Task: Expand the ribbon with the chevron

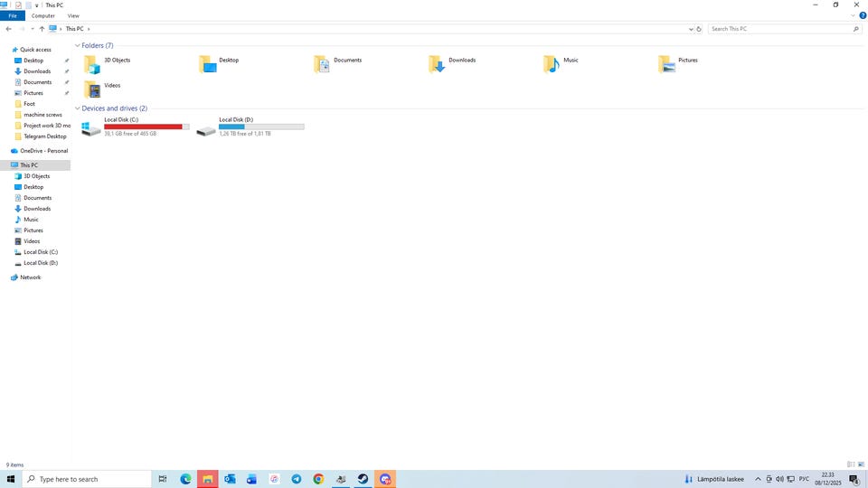Action: [853, 15]
